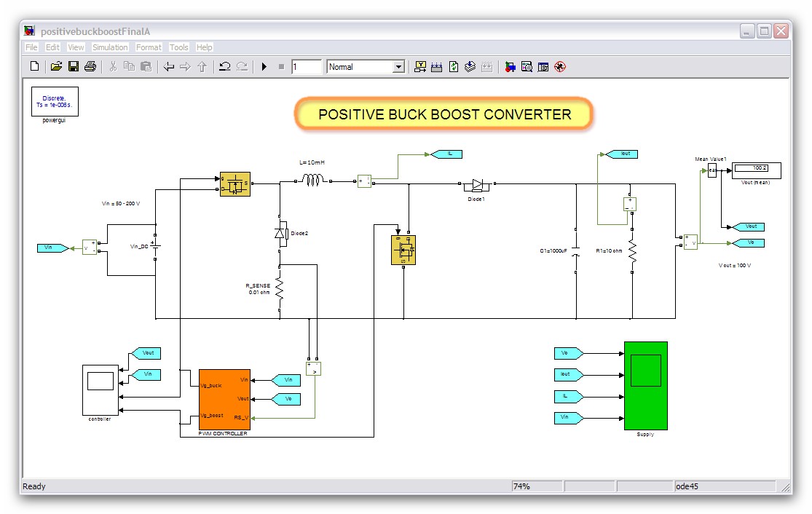Click the navigate back arrow icon
The image size is (812, 514).
pyautogui.click(x=169, y=67)
